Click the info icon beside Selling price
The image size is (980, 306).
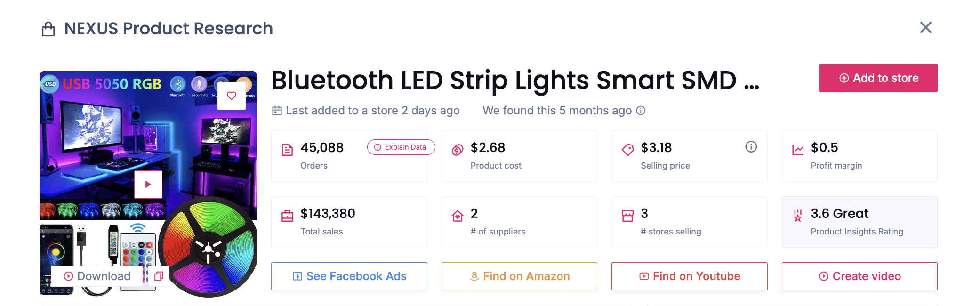751,146
